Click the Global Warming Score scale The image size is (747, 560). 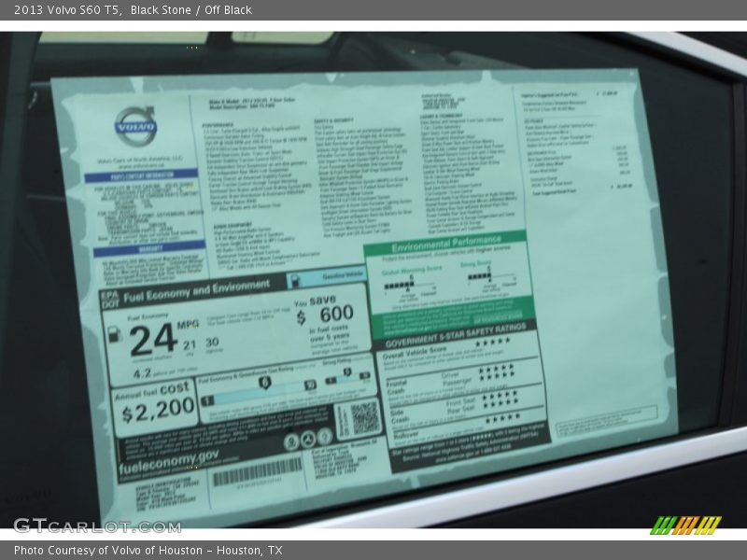click(x=410, y=286)
